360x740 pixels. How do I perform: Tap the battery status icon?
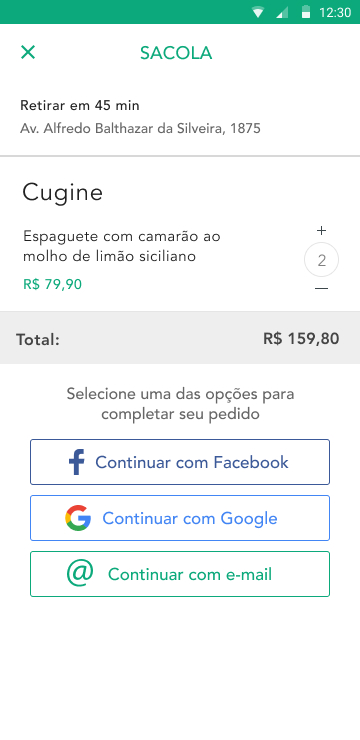(x=306, y=12)
